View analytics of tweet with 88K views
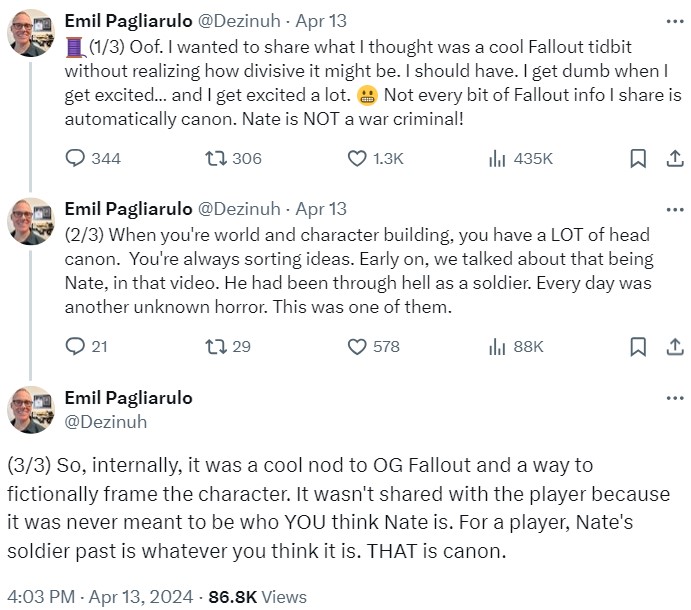The height and width of the screenshot is (610, 691). pyautogui.click(x=496, y=346)
